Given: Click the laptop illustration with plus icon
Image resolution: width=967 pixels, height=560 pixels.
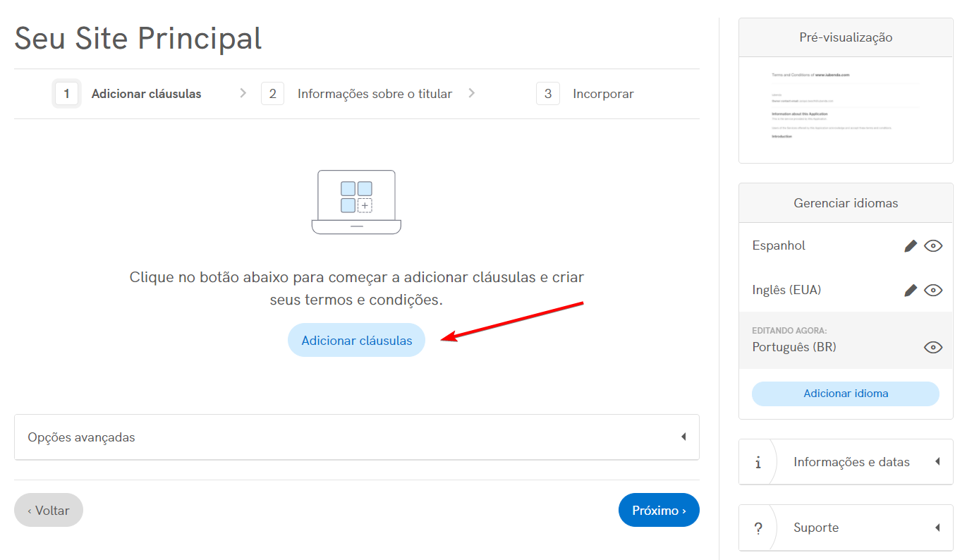Looking at the screenshot, I should [356, 202].
